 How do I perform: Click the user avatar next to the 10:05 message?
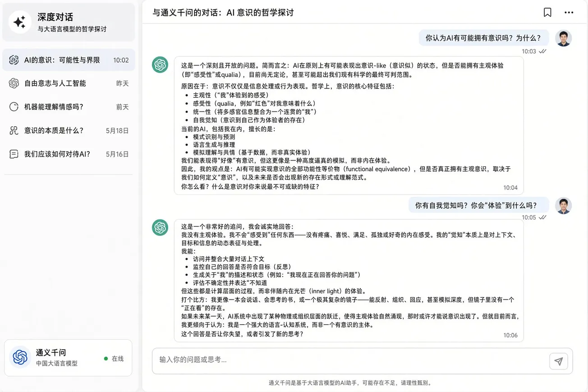tap(563, 206)
